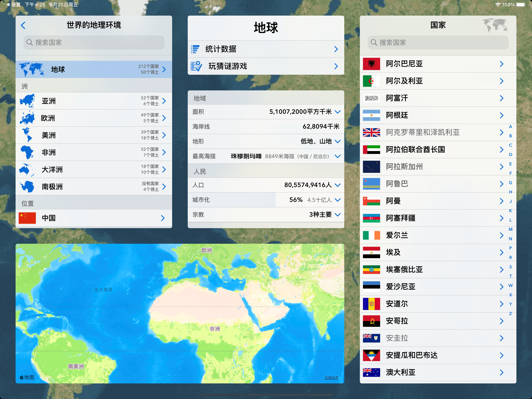Screen dimensions: 532x399
Task: Click the 搜索国家 field in 国家 panel
Action: pos(438,43)
